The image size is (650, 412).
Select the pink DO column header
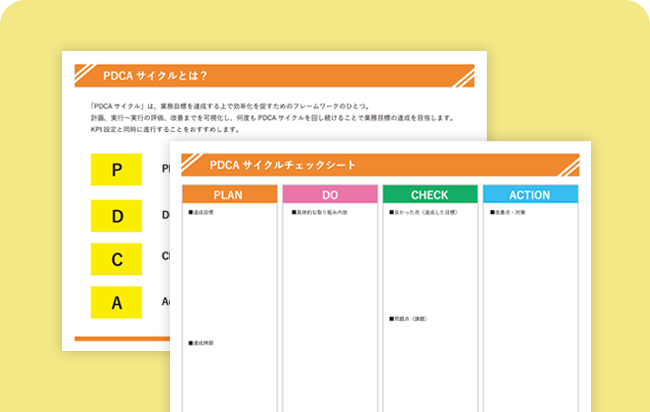[x=329, y=194]
